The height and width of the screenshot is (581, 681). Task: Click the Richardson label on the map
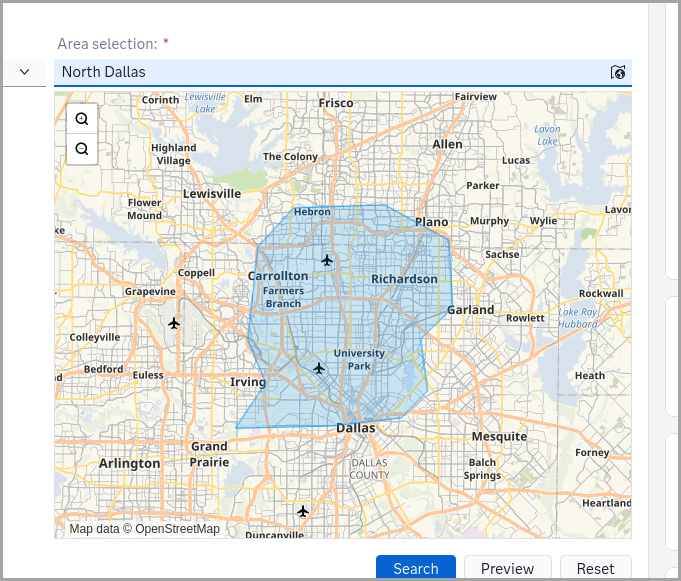point(404,279)
